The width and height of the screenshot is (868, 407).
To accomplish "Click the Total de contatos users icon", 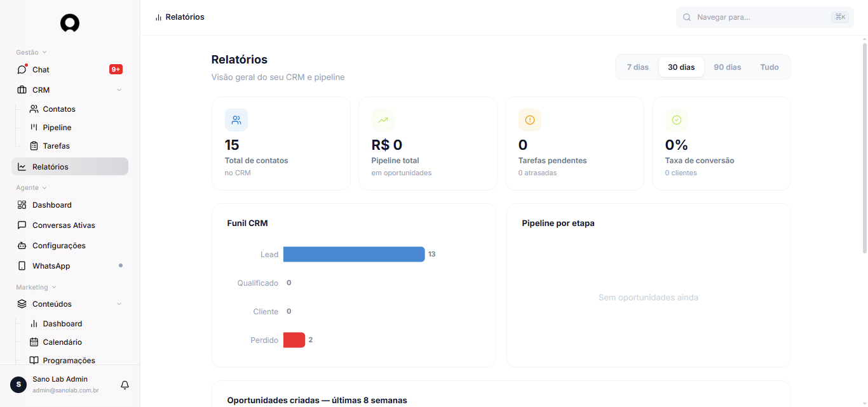I will (x=236, y=120).
